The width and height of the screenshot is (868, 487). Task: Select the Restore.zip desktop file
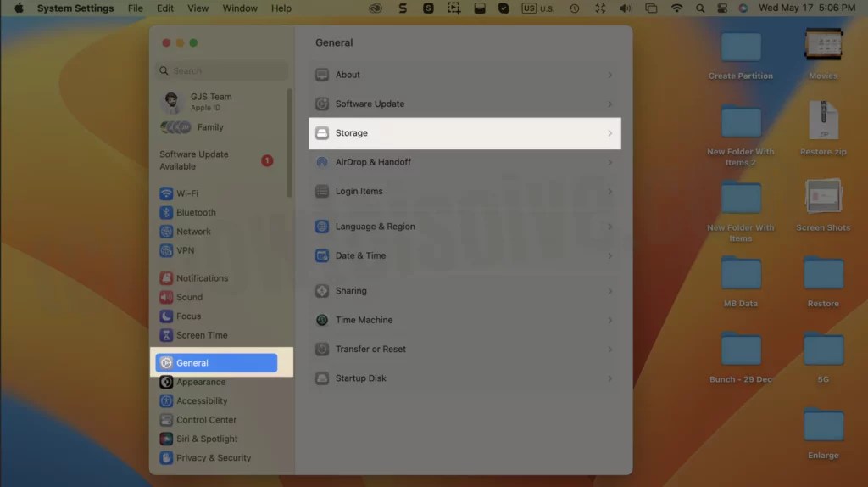point(823,128)
